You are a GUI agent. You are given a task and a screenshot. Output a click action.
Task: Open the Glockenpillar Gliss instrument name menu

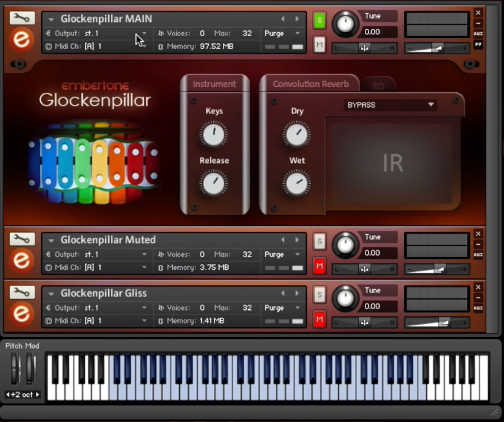point(51,293)
